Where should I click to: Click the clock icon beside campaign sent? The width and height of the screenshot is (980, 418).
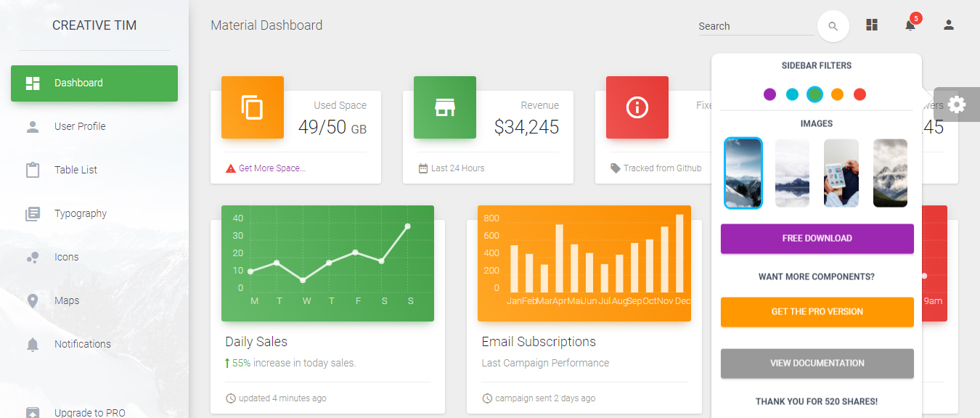click(x=487, y=398)
